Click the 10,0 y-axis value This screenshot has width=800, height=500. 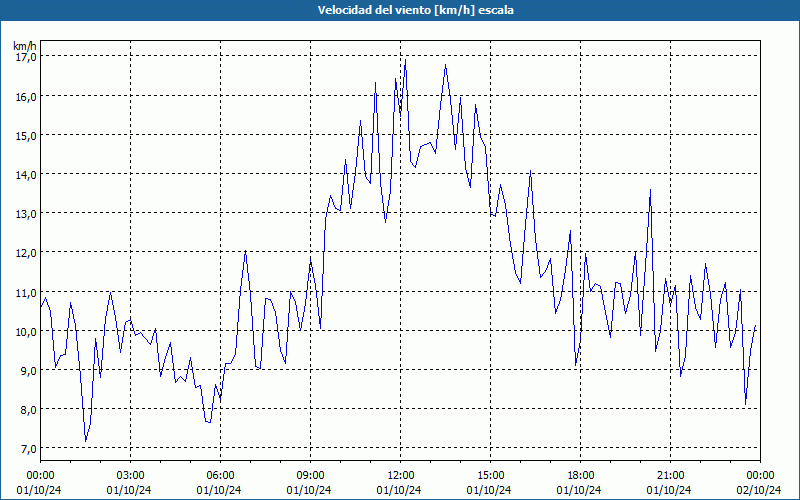[26, 331]
